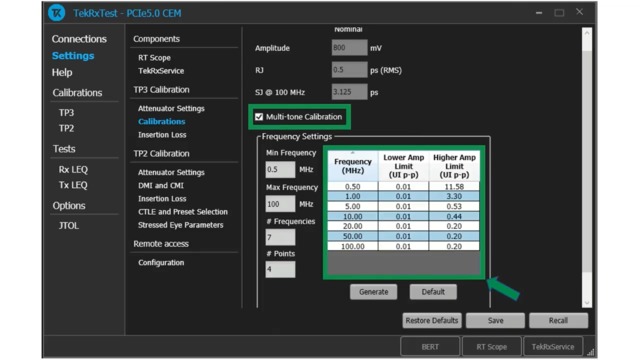Click the BERT status button

click(430, 347)
